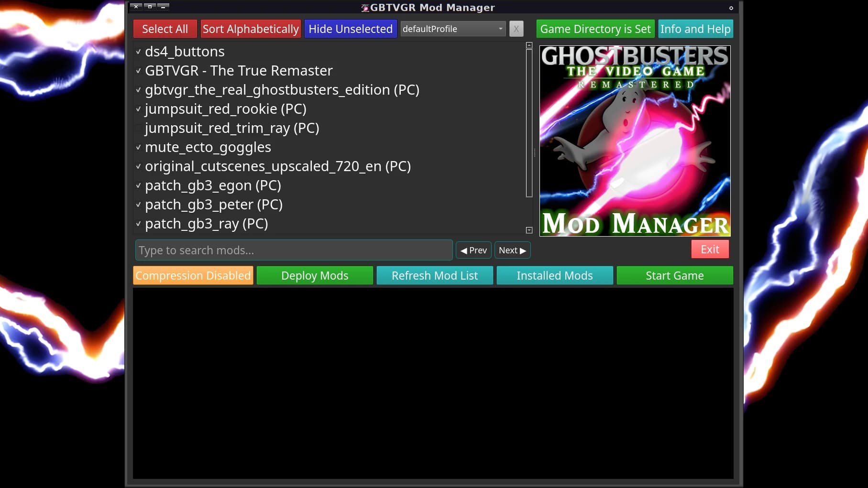The image size is (868, 488).
Task: Click the mod list scroll up arrow
Action: [x=529, y=45]
